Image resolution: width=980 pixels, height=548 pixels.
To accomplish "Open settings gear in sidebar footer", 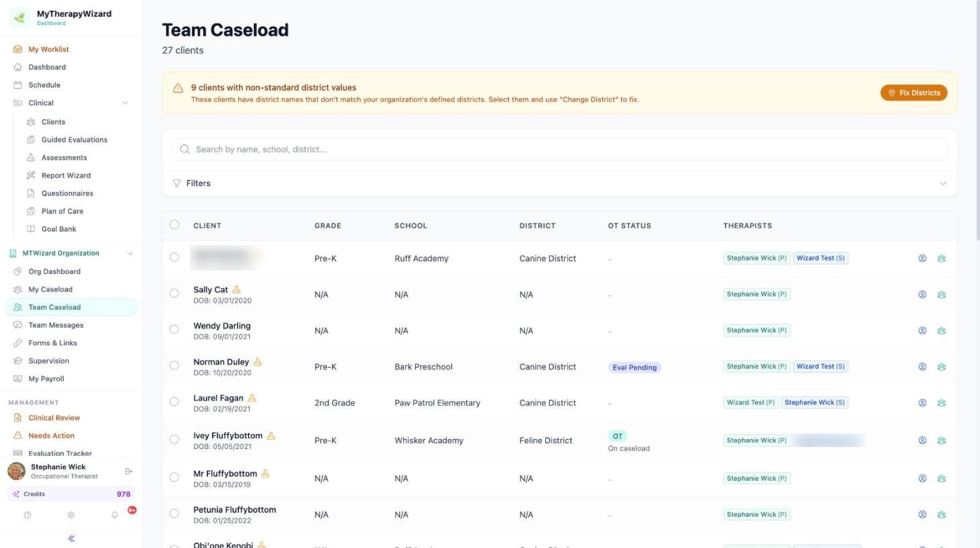I will point(71,515).
